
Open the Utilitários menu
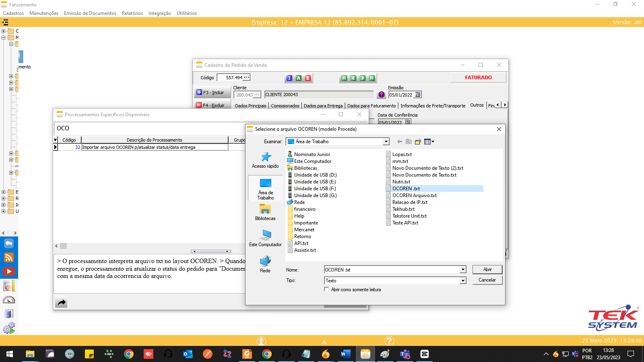187,13
